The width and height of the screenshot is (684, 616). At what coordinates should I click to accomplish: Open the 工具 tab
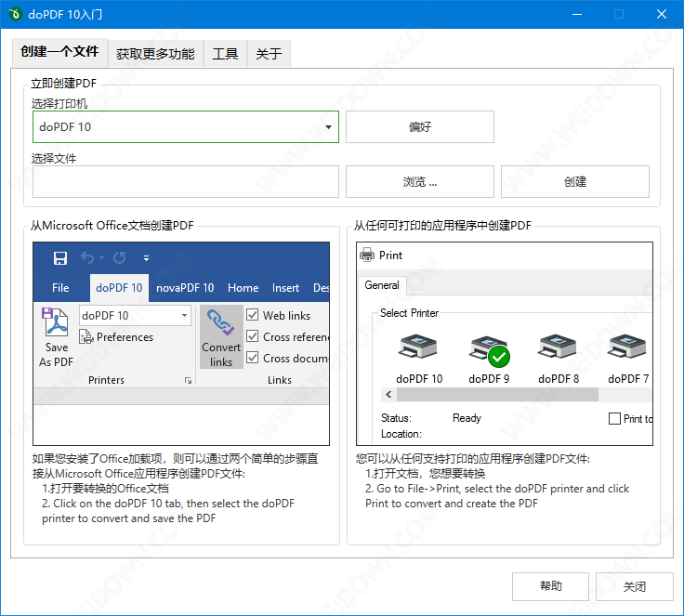(225, 54)
